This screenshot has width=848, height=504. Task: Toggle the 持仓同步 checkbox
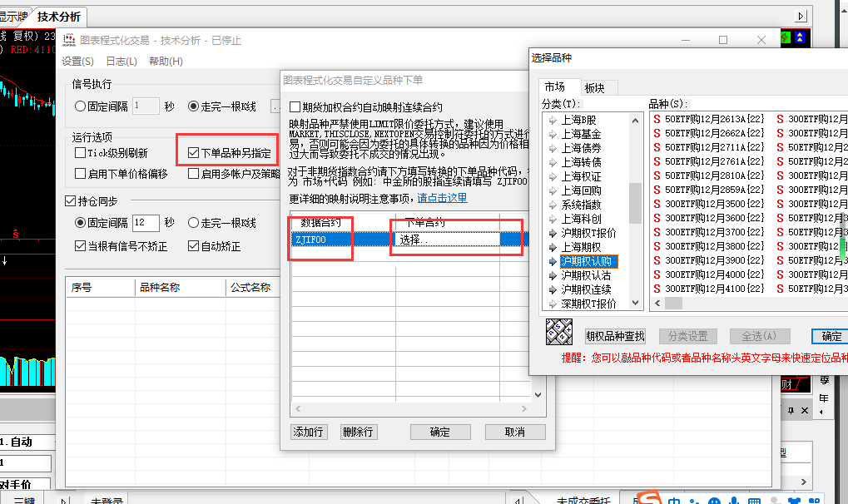70,201
